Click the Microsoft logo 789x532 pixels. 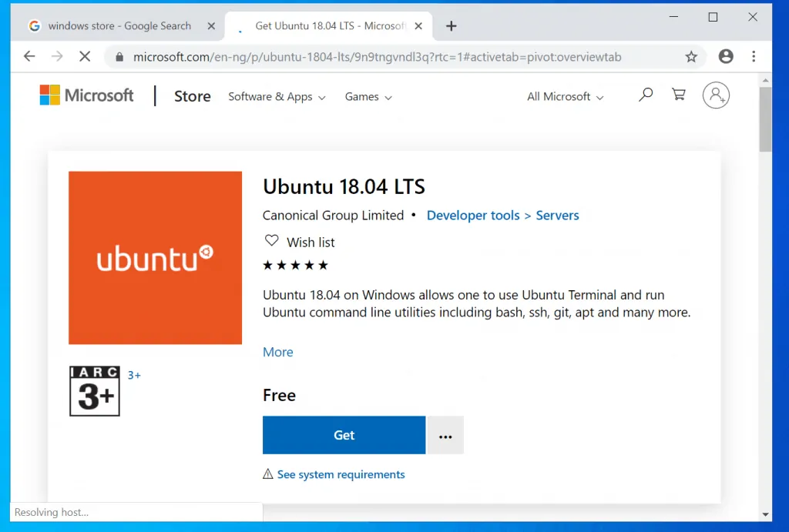pos(86,95)
